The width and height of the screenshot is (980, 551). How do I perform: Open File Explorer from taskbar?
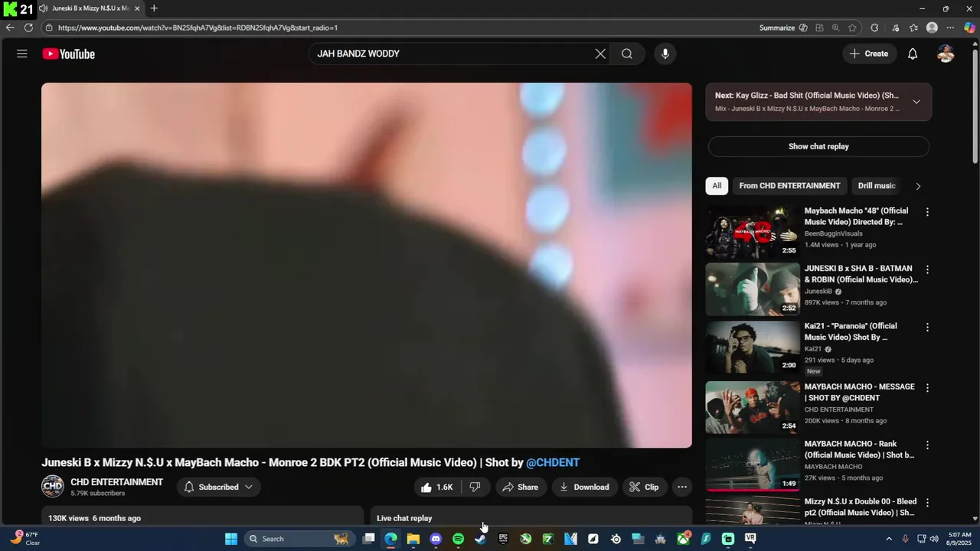click(413, 539)
